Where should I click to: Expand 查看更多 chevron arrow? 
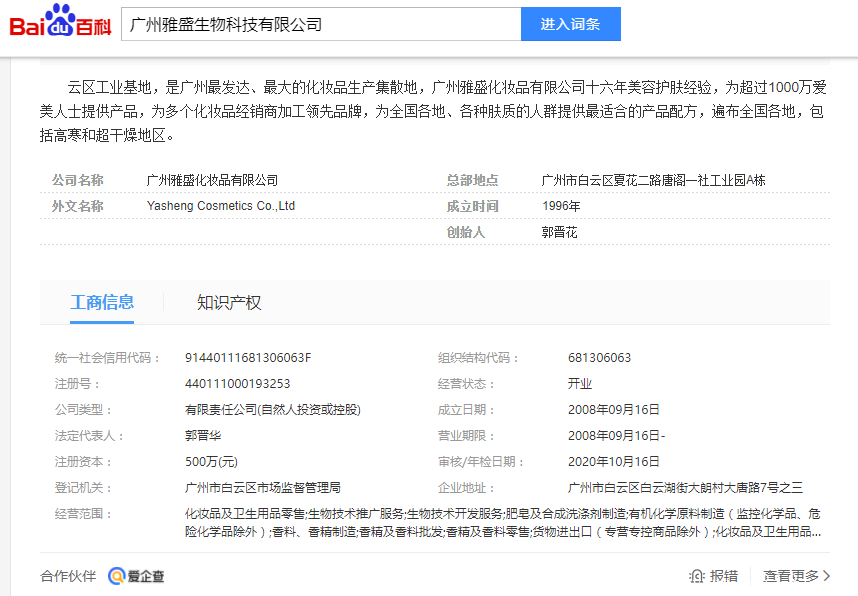[x=826, y=576]
